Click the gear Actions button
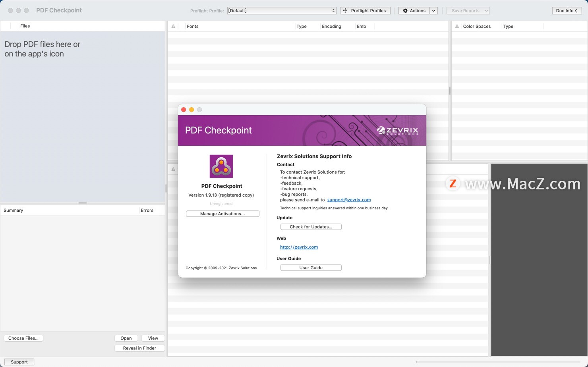This screenshot has width=588, height=367. coord(414,11)
